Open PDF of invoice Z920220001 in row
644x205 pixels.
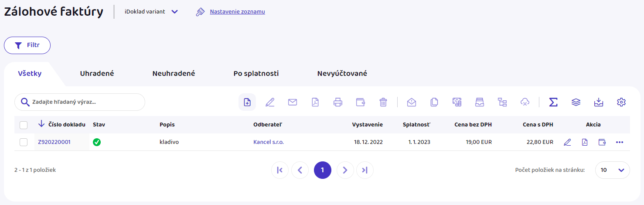585,142
